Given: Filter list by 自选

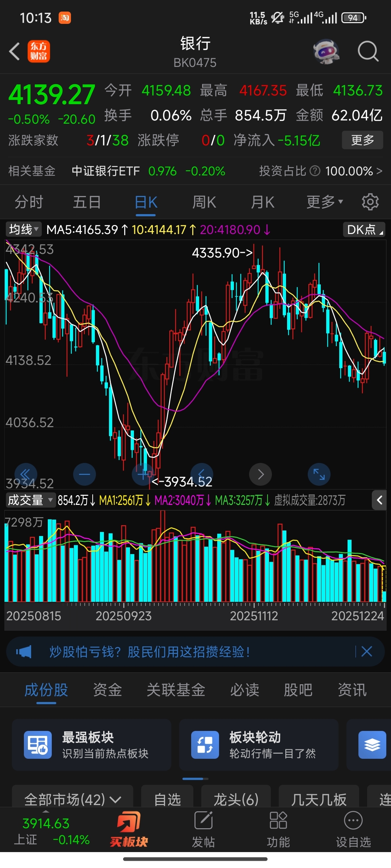Looking at the screenshot, I should click(x=167, y=799).
